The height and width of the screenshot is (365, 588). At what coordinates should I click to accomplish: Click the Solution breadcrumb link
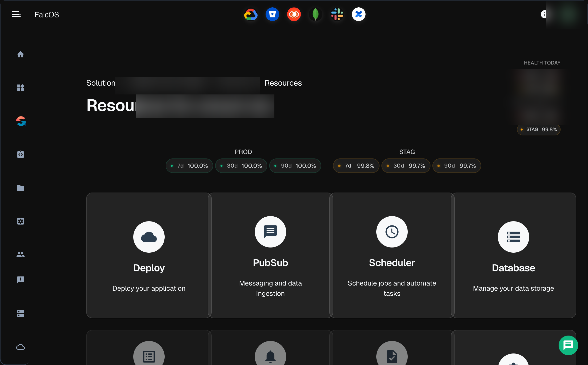[x=101, y=83]
